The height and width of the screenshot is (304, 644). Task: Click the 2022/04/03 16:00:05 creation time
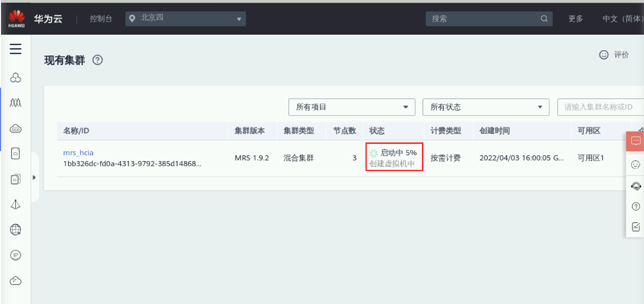[522, 158]
